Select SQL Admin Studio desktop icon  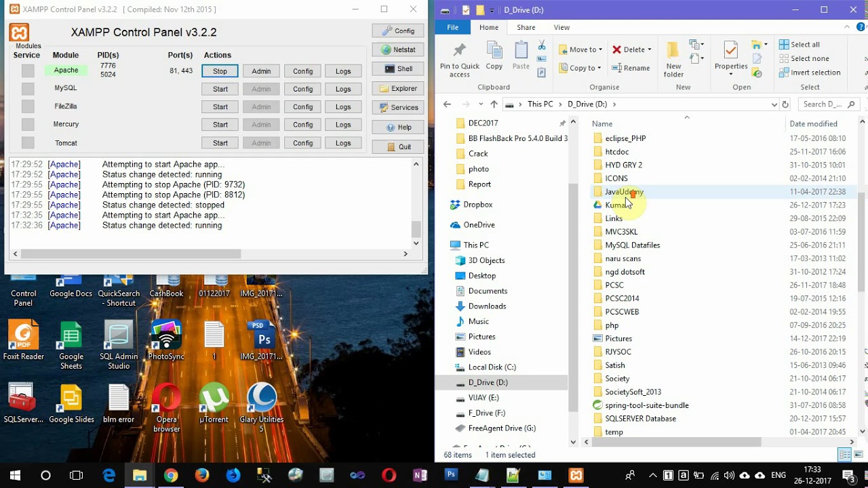coord(119,345)
